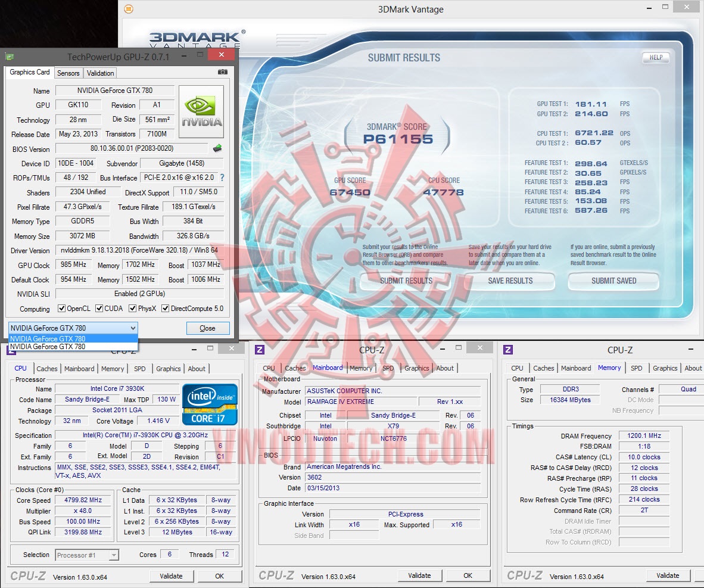This screenshot has width=704, height=588.
Task: Click OK in the left CPU-Z window
Action: (x=220, y=576)
